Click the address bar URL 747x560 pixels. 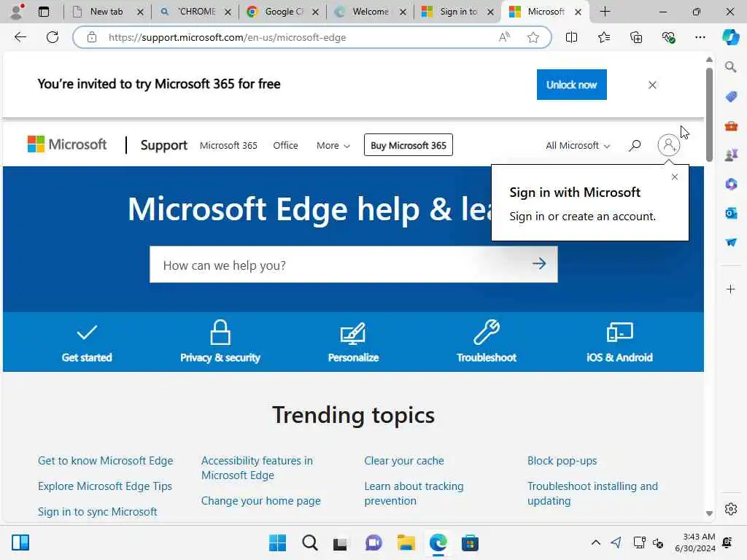click(227, 37)
